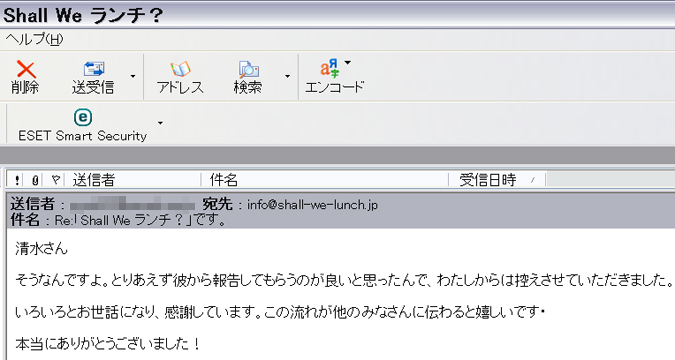This screenshot has height=360, width=675.
Task: Sort by the attachment paperclip column
Action: (35, 180)
